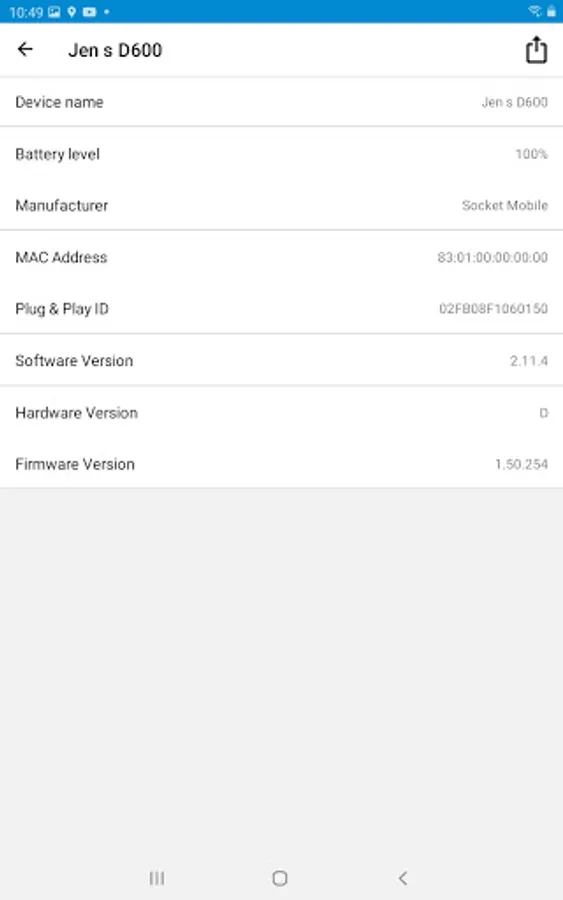The image size is (563, 900).
Task: Tap the Plug & Play ID row
Action: [x=281, y=309]
